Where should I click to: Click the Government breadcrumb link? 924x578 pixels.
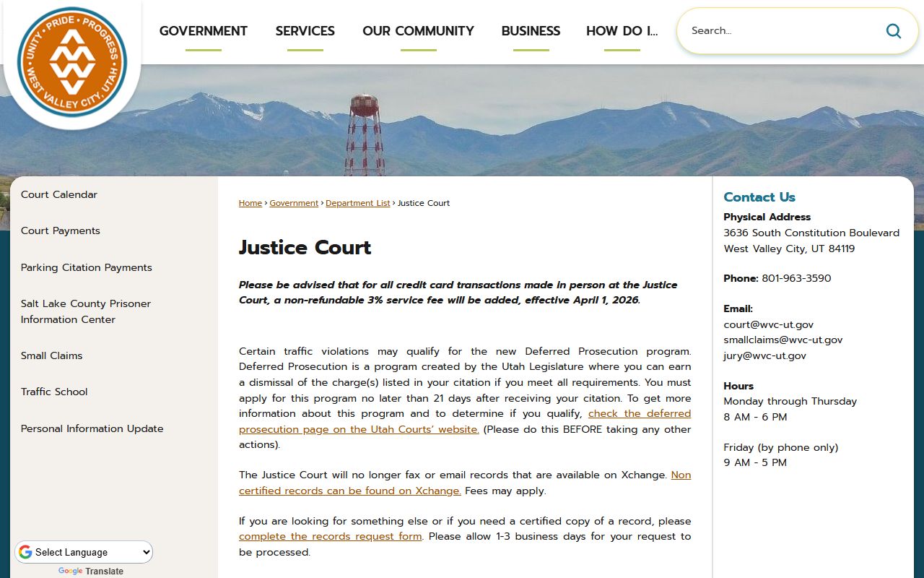(x=294, y=203)
